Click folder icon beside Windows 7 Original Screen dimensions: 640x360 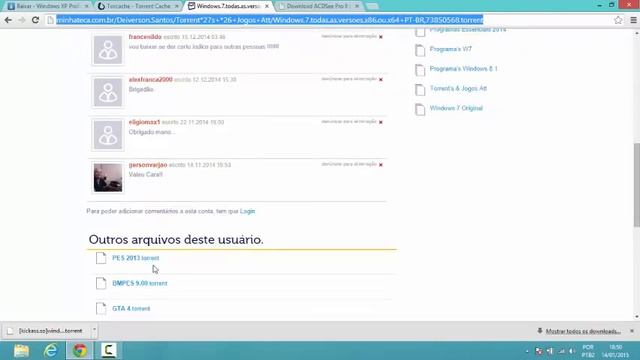click(420, 109)
